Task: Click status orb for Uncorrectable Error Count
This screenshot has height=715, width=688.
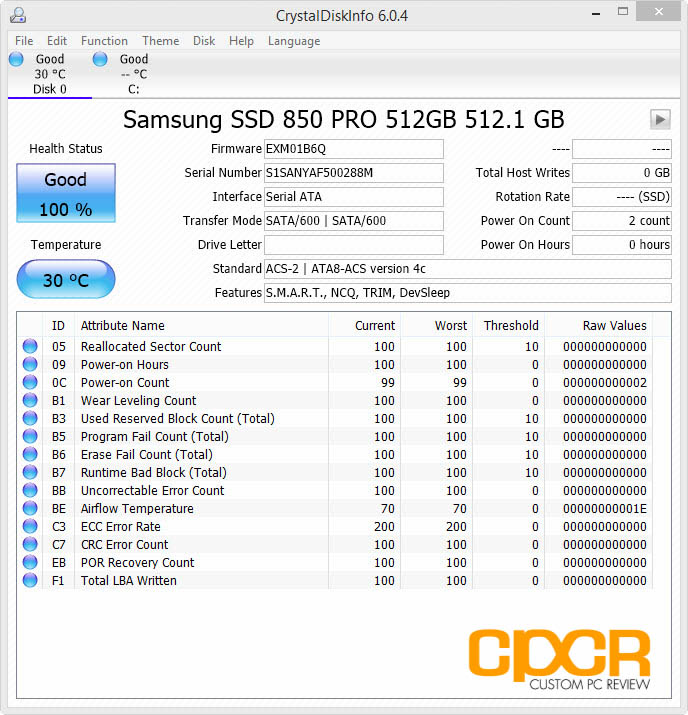Action: [x=30, y=490]
